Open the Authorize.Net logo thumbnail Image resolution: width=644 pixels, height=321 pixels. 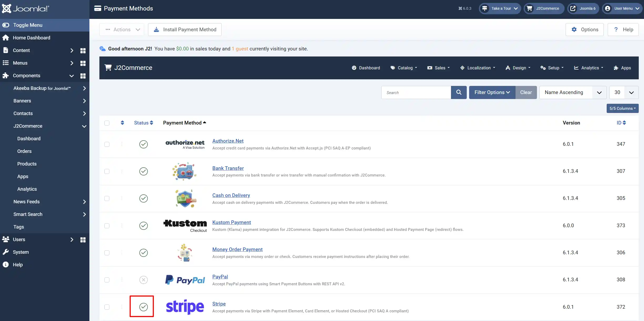(x=185, y=144)
